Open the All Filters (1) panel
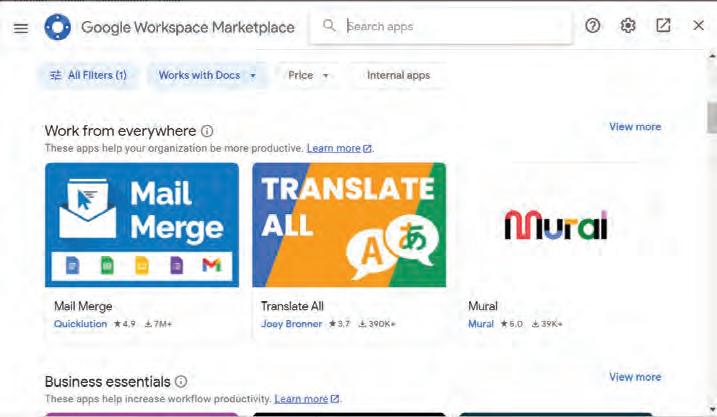The image size is (717, 417). pyautogui.click(x=88, y=75)
